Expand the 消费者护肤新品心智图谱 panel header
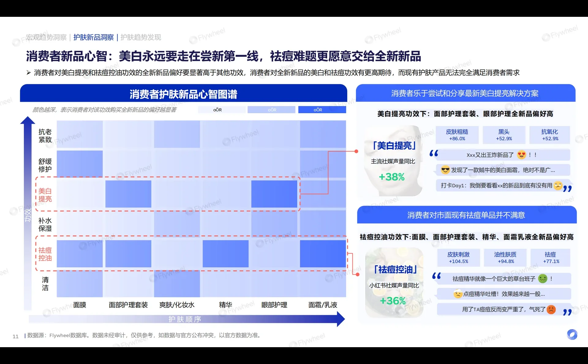 pos(184,95)
